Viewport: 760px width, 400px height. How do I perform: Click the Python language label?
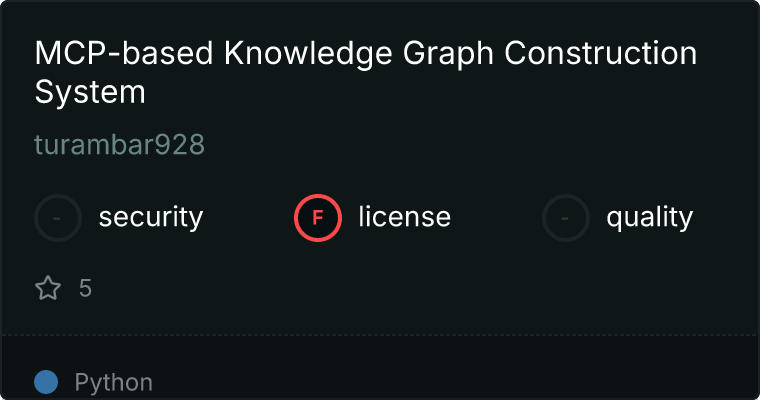114,382
